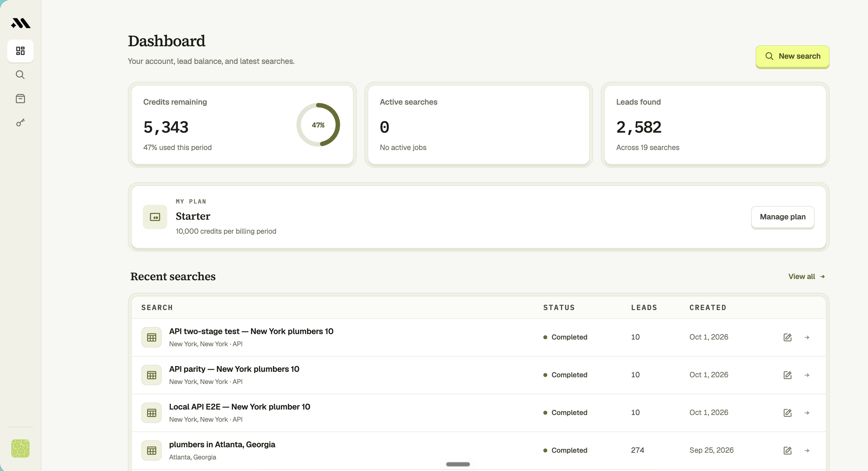
Task: Click table icon for API two-stage test
Action: coord(152,337)
